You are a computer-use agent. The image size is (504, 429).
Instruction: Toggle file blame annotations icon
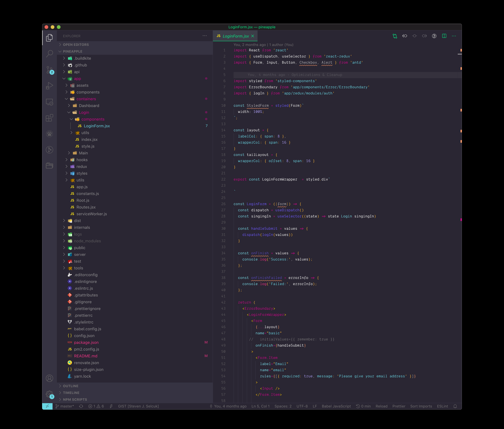pos(434,36)
